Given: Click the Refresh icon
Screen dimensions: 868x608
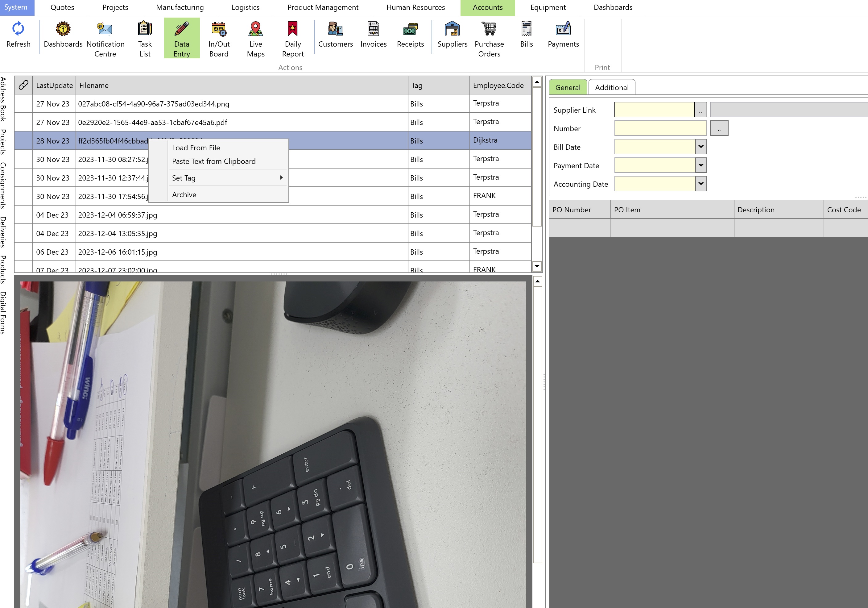Looking at the screenshot, I should point(18,29).
